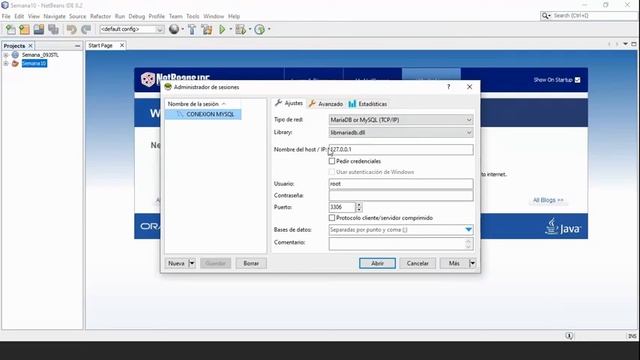The width and height of the screenshot is (640, 360).
Task: Open the Refactor menu
Action: coord(100,16)
